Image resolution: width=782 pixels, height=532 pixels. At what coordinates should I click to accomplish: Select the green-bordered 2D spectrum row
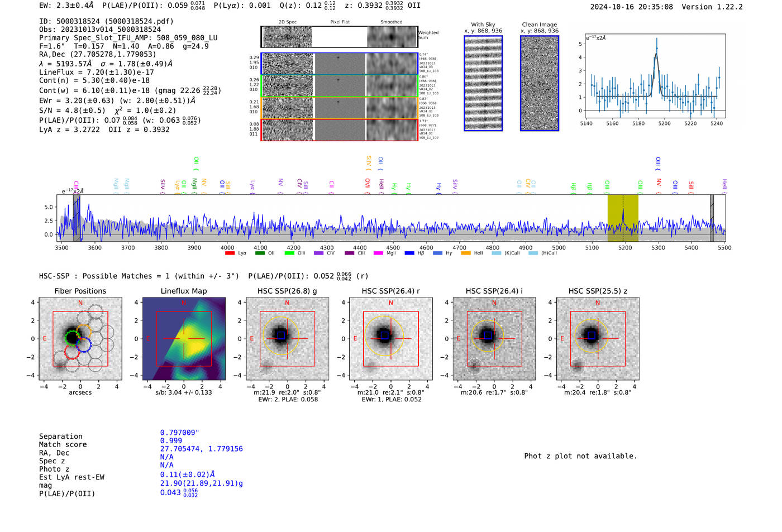(x=339, y=86)
